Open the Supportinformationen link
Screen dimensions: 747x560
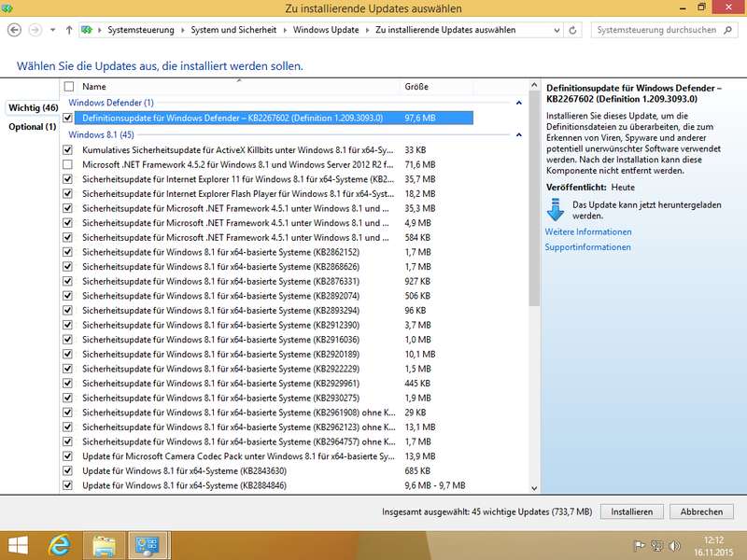(x=587, y=247)
